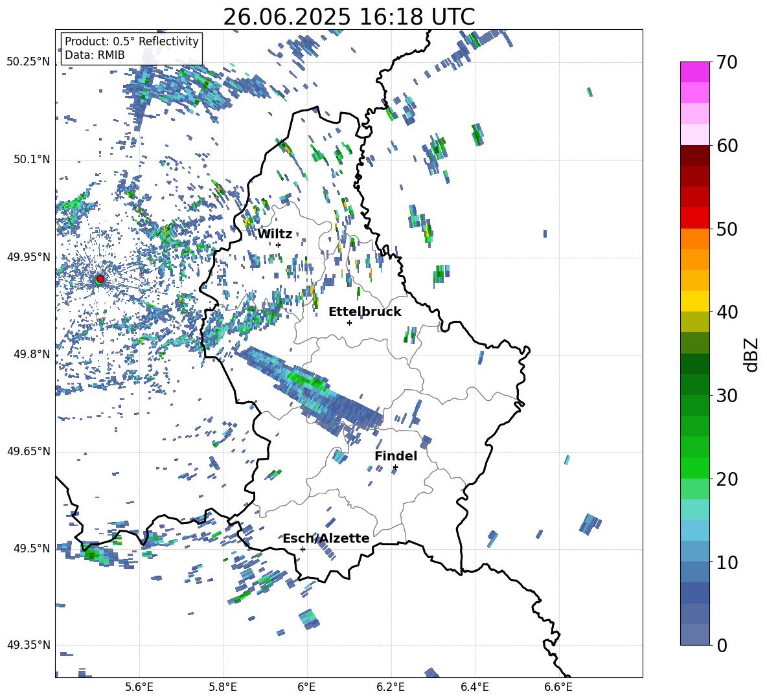
Task: Click the timestamp title 26.06.2025 16:18 UTC
Action: [x=349, y=17]
